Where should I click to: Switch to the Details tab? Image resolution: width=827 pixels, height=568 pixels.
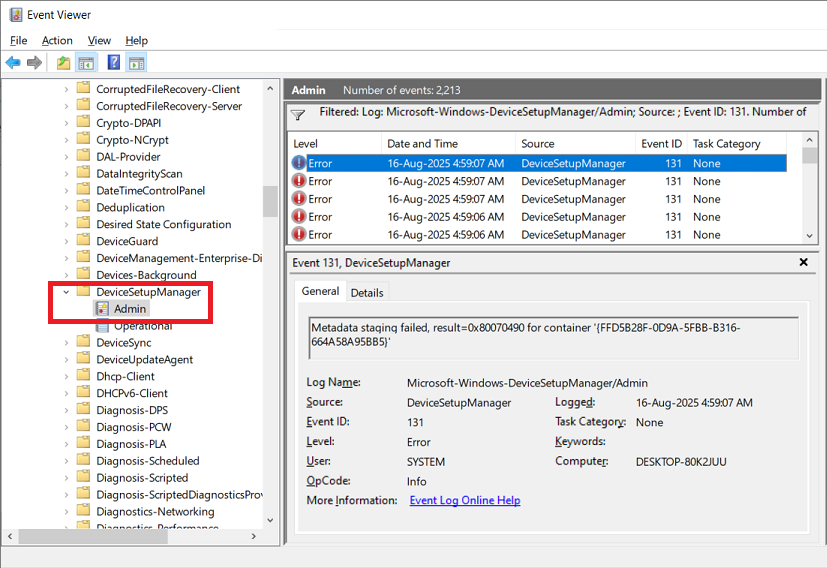pyautogui.click(x=366, y=292)
